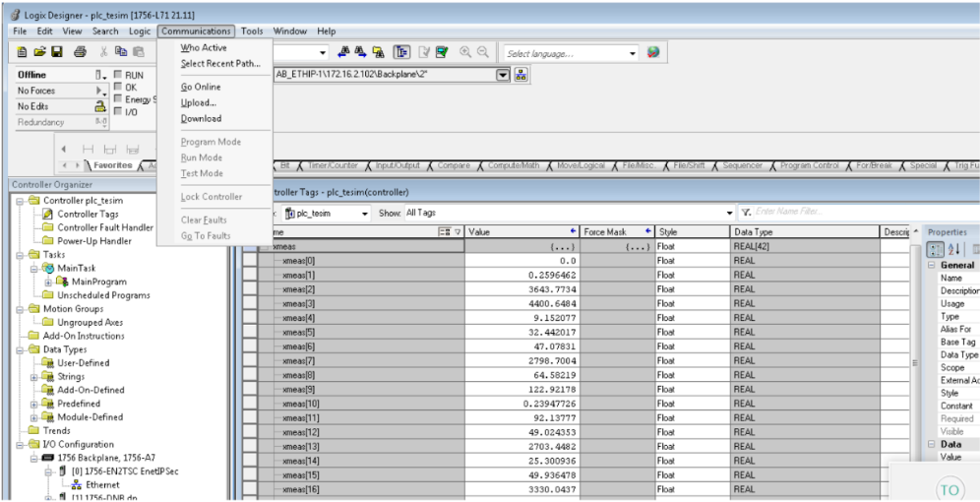Click the Find All binoculars icon

click(x=379, y=52)
